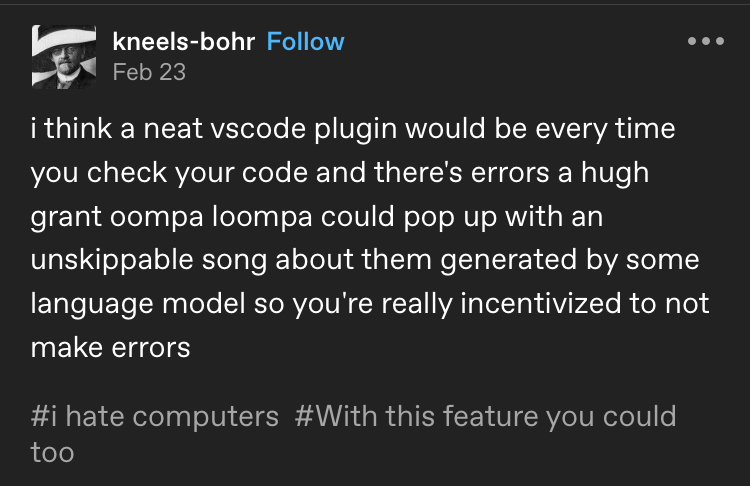Image resolution: width=750 pixels, height=486 pixels.
Task: Open the Feb 23 post permalink
Action: tap(149, 72)
